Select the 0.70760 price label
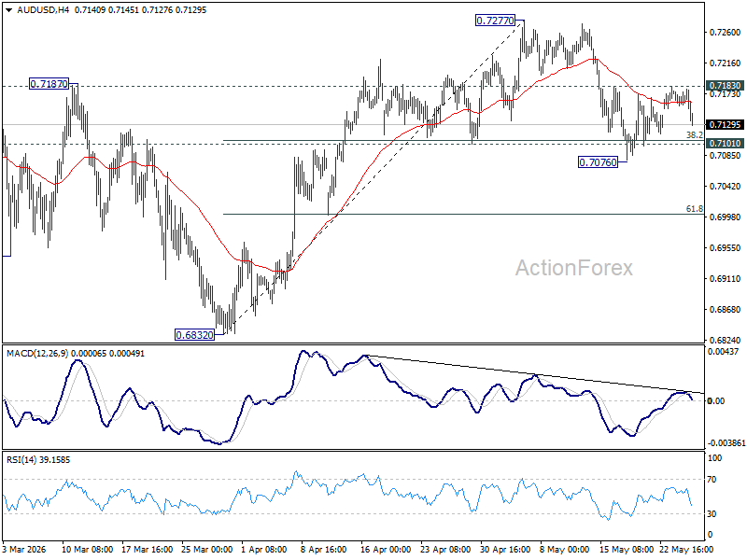The image size is (747, 560). (x=598, y=162)
